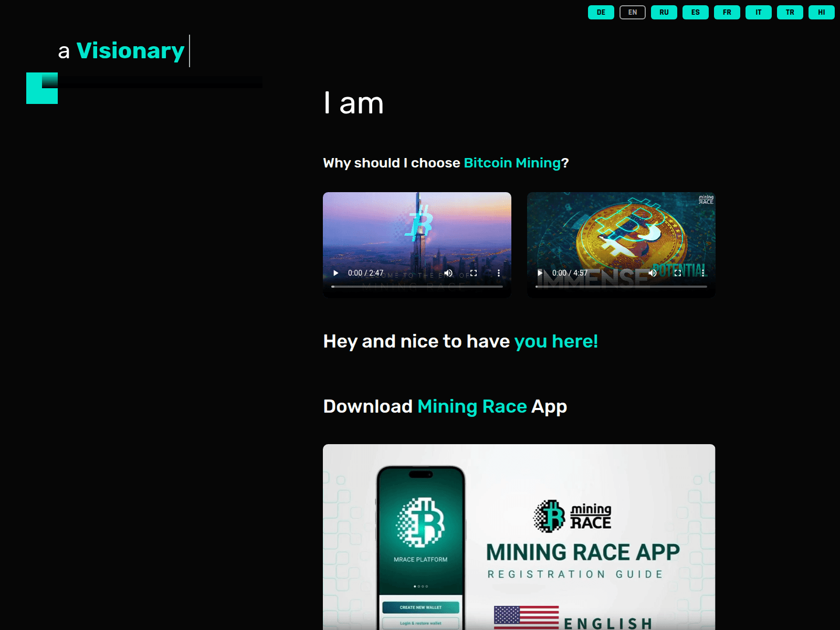The image size is (840, 630).
Task: Click the 'I am' heading
Action: [353, 103]
